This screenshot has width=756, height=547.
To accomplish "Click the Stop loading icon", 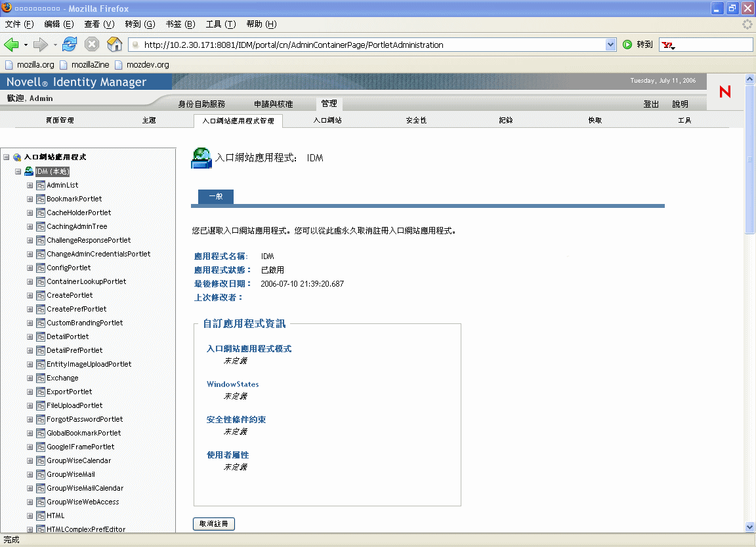I will click(x=92, y=45).
